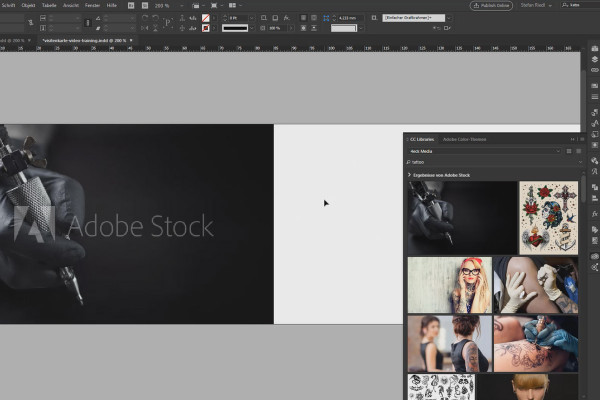
Task: Select the tattoo machine stock thumbnail
Action: pos(462,217)
